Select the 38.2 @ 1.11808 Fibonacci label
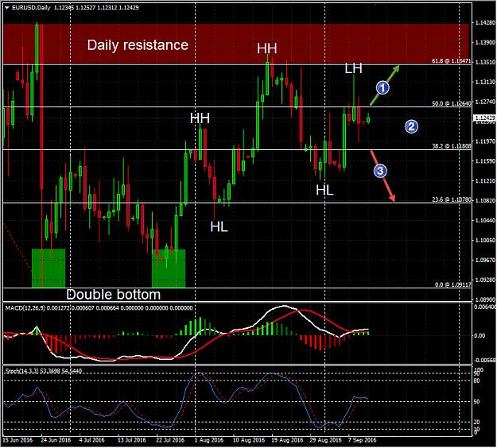 click(x=452, y=146)
